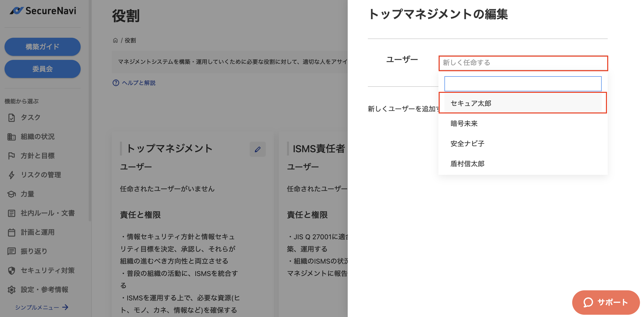Click the arrow next to シンプルメニュー
Viewport: 644px width, 317px height.
coord(65,307)
